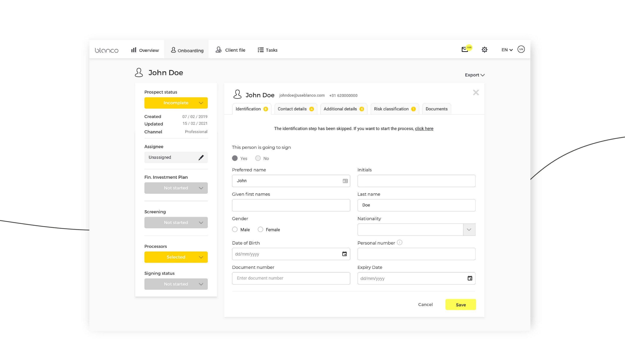The height and width of the screenshot is (364, 625).
Task: Switch to the Risk classification tab
Action: point(395,109)
